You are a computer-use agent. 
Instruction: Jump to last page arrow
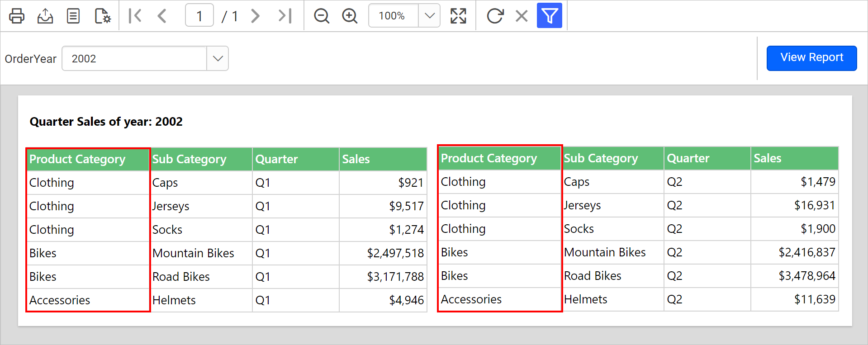click(285, 16)
